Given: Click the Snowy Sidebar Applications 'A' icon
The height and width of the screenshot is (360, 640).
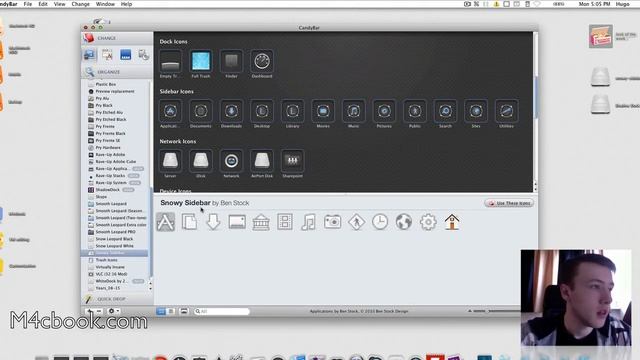Looking at the screenshot, I should click(x=166, y=222).
